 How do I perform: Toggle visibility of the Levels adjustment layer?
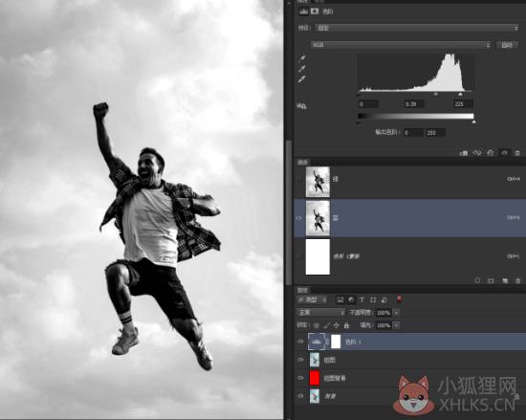click(300, 342)
